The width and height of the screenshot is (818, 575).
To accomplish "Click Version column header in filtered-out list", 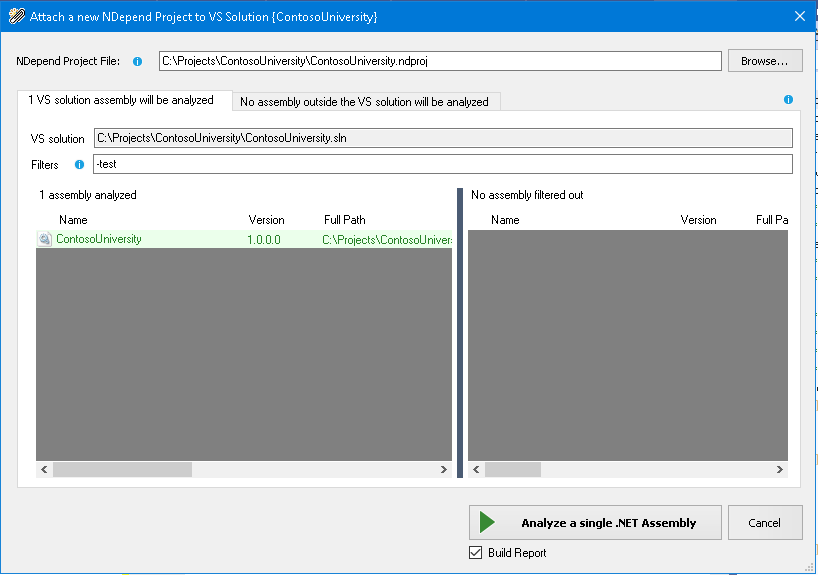I will pos(698,220).
